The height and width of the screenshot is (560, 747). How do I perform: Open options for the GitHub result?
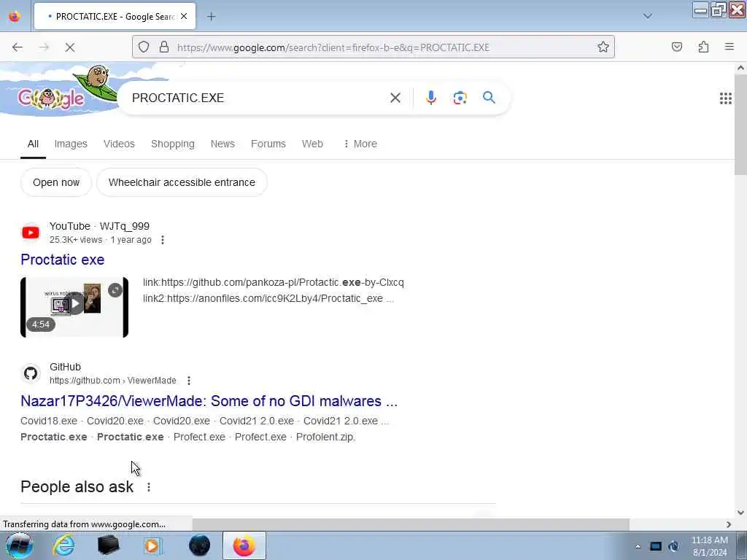pos(189,381)
